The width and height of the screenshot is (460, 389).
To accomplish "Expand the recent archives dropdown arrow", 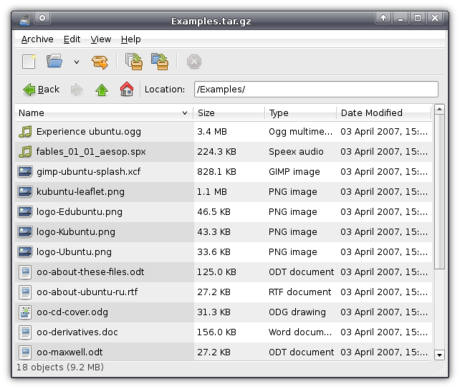I will tap(77, 62).
